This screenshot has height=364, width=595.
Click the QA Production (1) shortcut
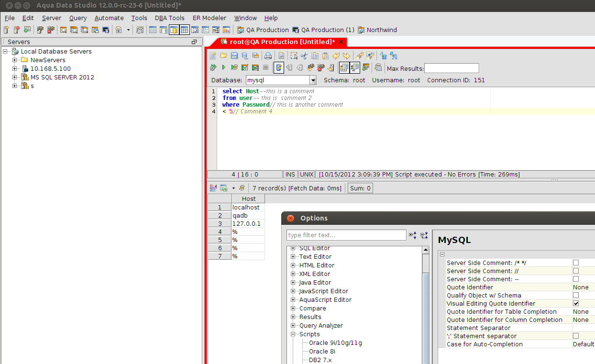pyautogui.click(x=323, y=30)
